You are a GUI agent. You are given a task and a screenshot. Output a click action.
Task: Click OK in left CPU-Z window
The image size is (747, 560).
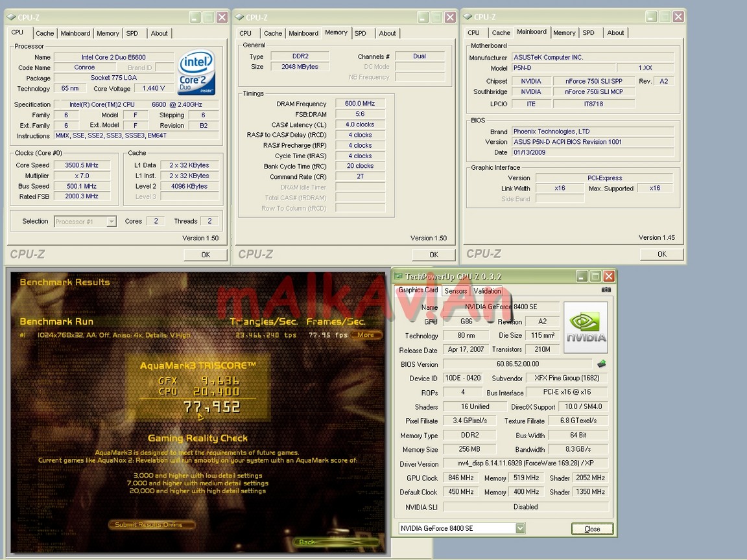point(206,255)
